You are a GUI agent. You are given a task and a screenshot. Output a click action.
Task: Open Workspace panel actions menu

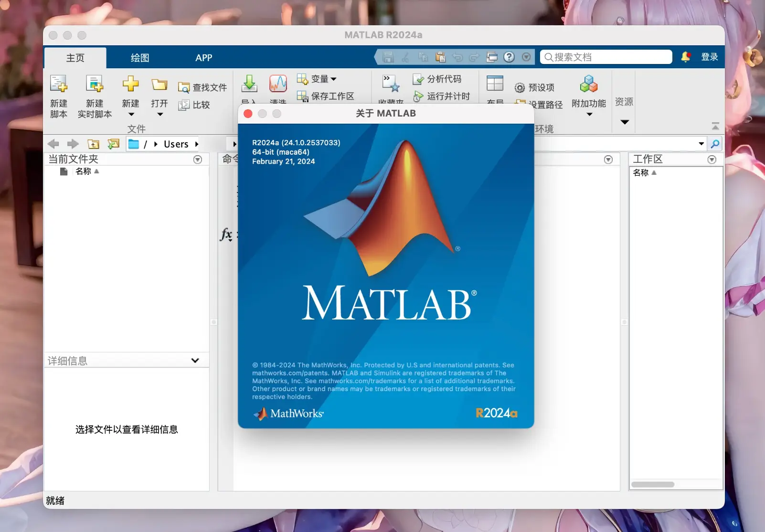tap(712, 160)
